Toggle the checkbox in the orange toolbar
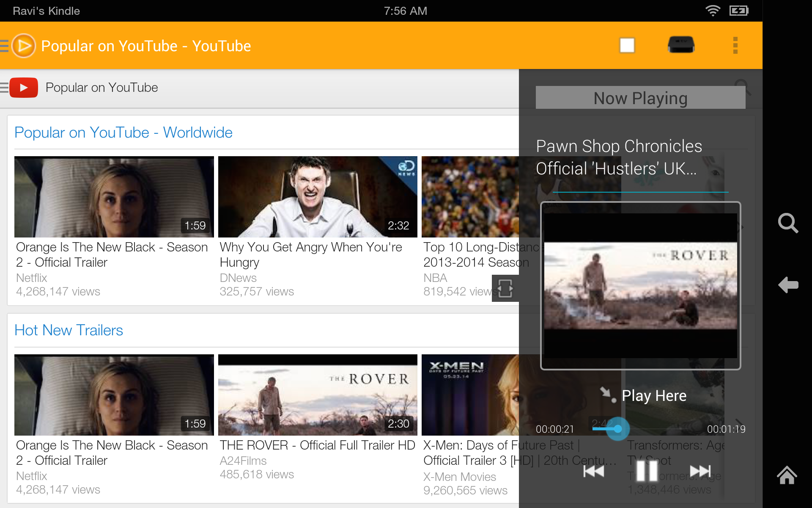The height and width of the screenshot is (508, 812). [627, 45]
